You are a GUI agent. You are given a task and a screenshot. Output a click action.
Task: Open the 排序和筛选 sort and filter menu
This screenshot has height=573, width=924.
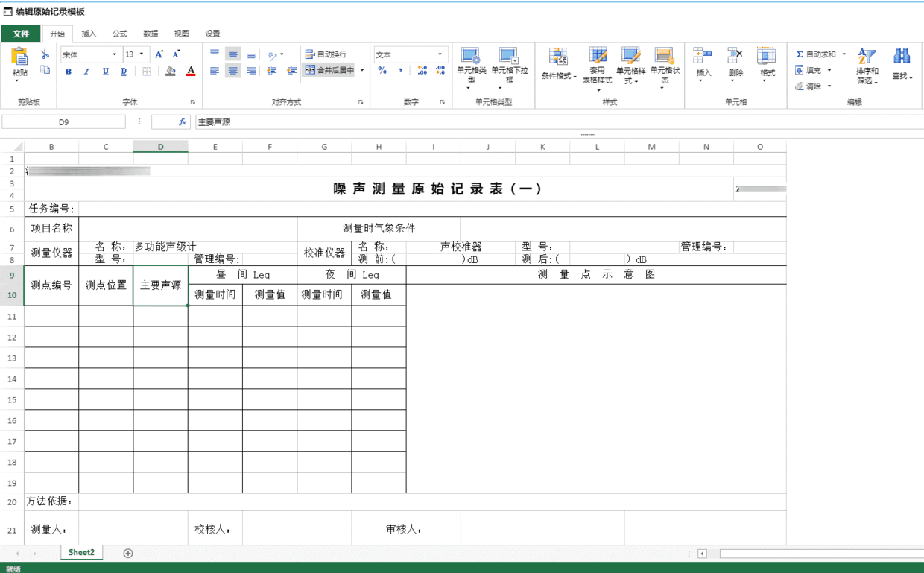coord(867,66)
